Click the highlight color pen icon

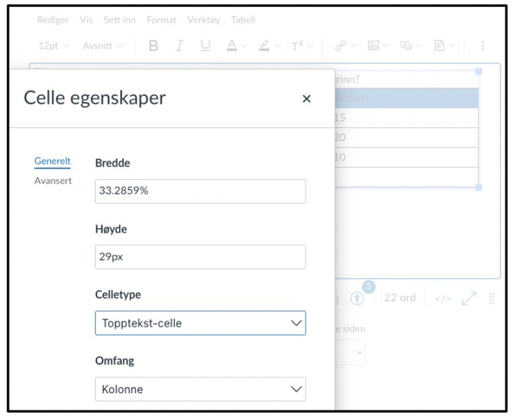pyautogui.click(x=264, y=46)
